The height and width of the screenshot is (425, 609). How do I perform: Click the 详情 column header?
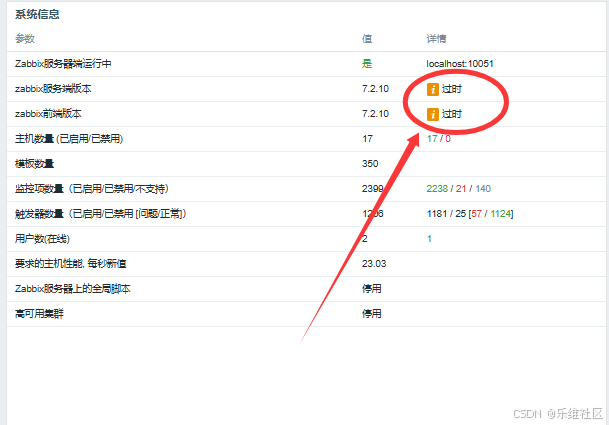437,38
